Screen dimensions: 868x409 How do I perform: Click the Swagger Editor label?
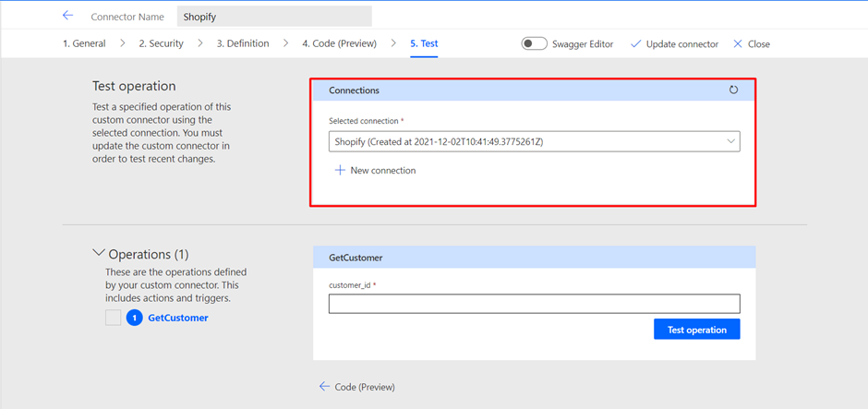pyautogui.click(x=583, y=43)
